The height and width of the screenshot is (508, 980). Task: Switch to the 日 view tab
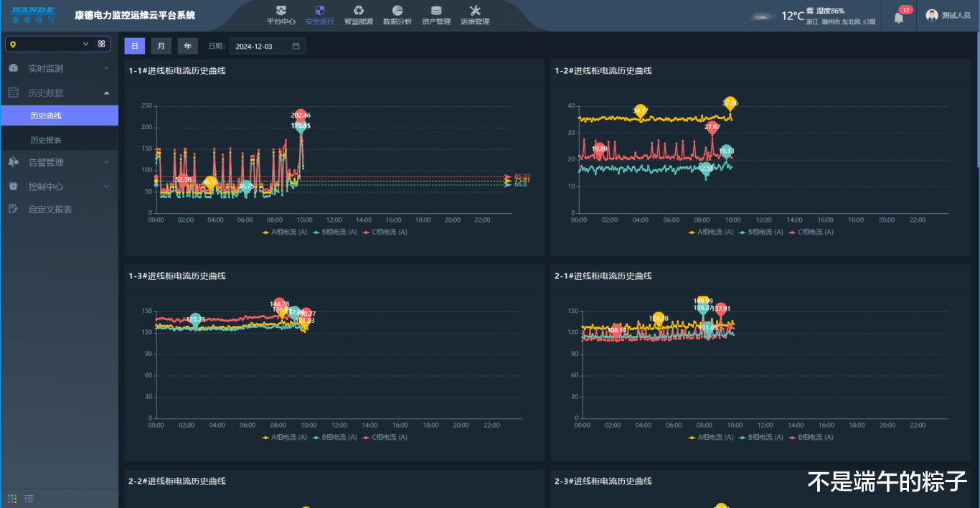134,46
